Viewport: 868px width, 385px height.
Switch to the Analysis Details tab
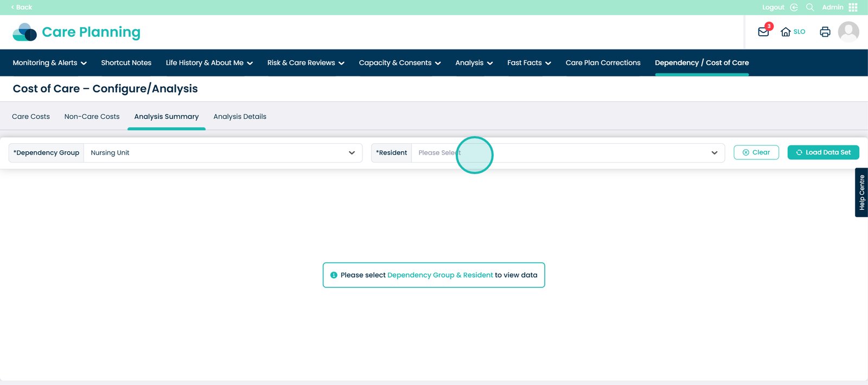click(240, 117)
